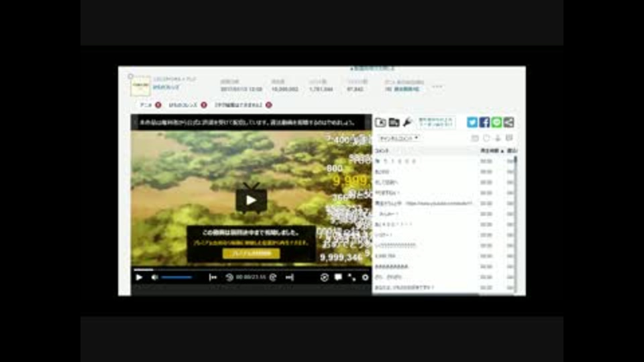
Task: Skip forward using the circular forward icon
Action: coord(273,278)
